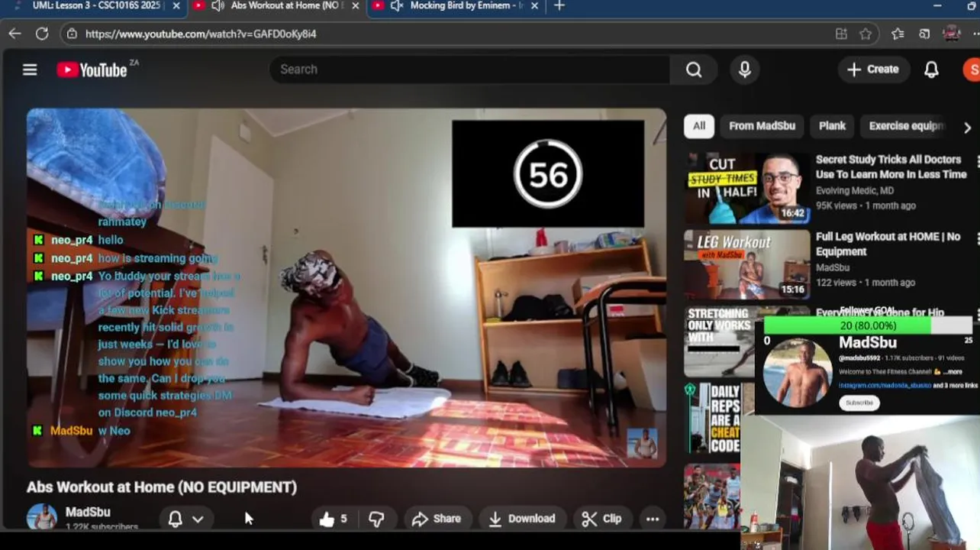Click the video title Abs Workout at Home
The height and width of the screenshot is (550, 980).
tap(162, 487)
